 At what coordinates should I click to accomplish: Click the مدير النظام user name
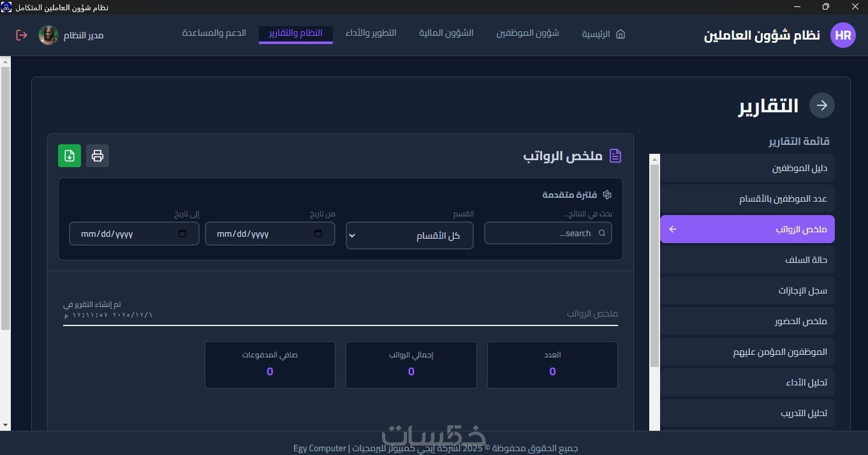click(84, 35)
